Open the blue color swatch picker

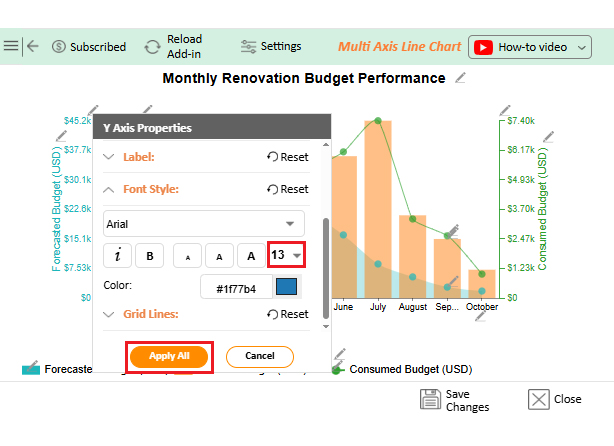tap(287, 288)
